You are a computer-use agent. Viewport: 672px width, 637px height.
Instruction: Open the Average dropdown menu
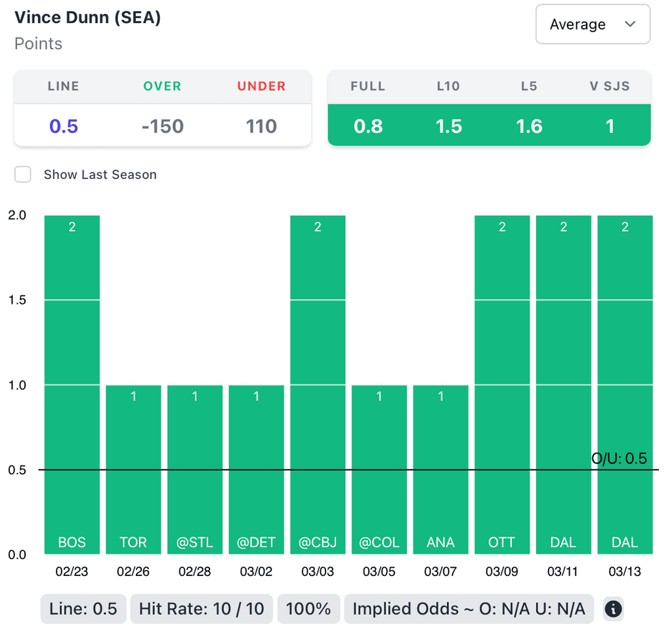click(x=592, y=24)
